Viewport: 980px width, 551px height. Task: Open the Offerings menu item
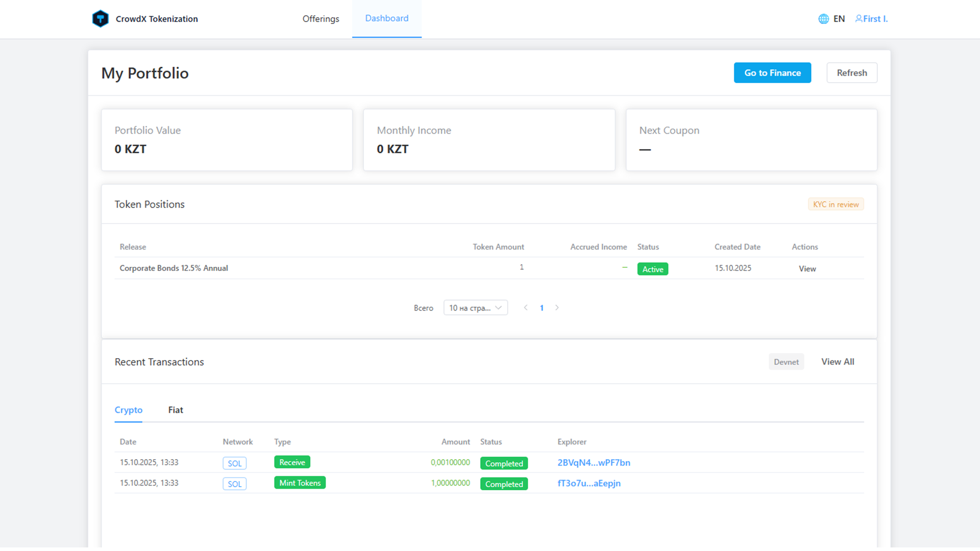[320, 18]
